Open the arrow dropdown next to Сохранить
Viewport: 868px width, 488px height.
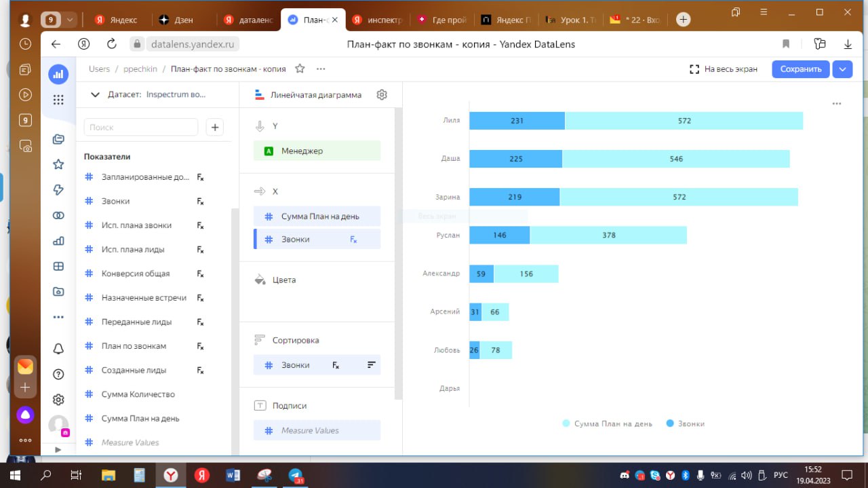[x=843, y=69]
